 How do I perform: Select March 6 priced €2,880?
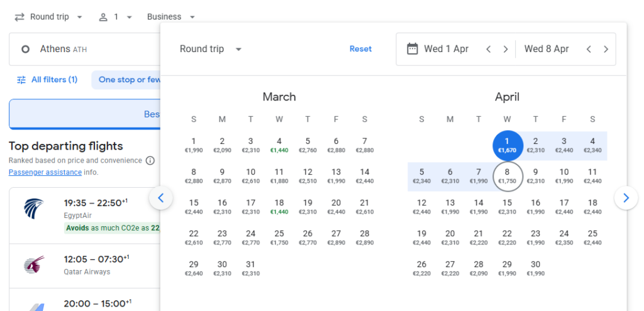tap(336, 146)
